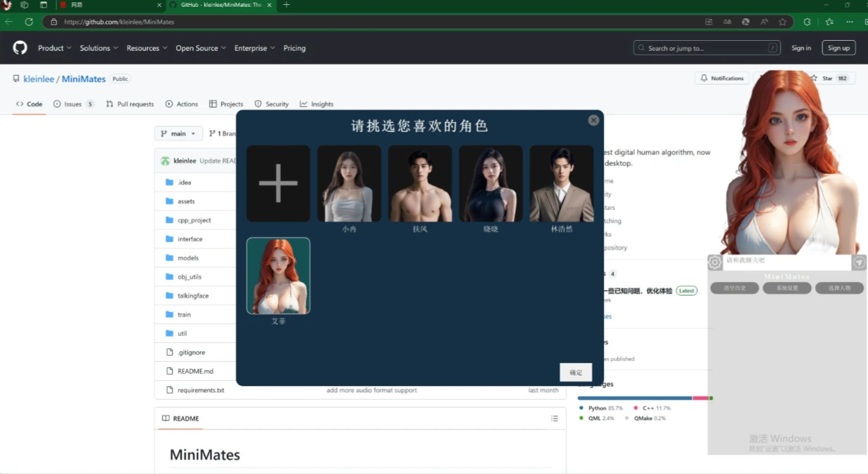Select the 小冉 character portrait
The height and width of the screenshot is (474, 868).
point(349,183)
